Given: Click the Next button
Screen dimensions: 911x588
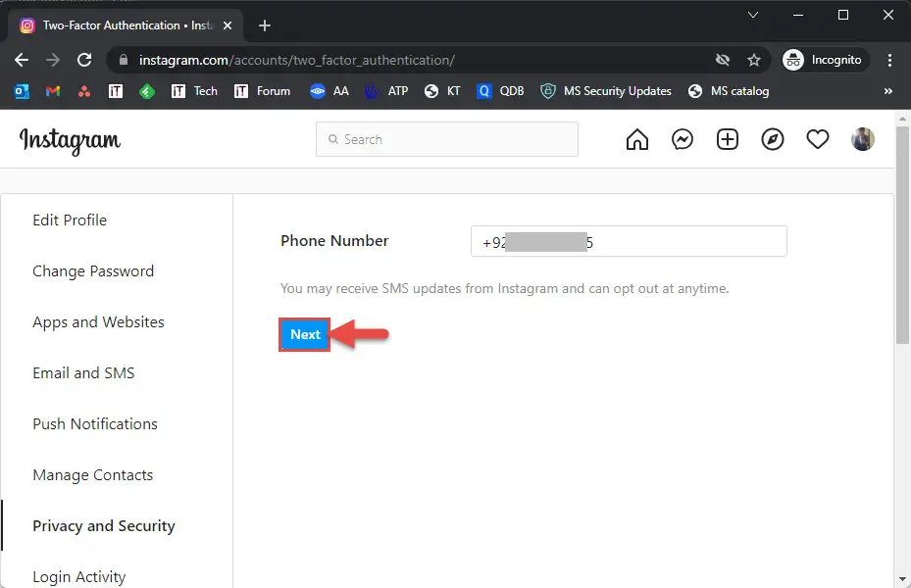Looking at the screenshot, I should (304, 334).
